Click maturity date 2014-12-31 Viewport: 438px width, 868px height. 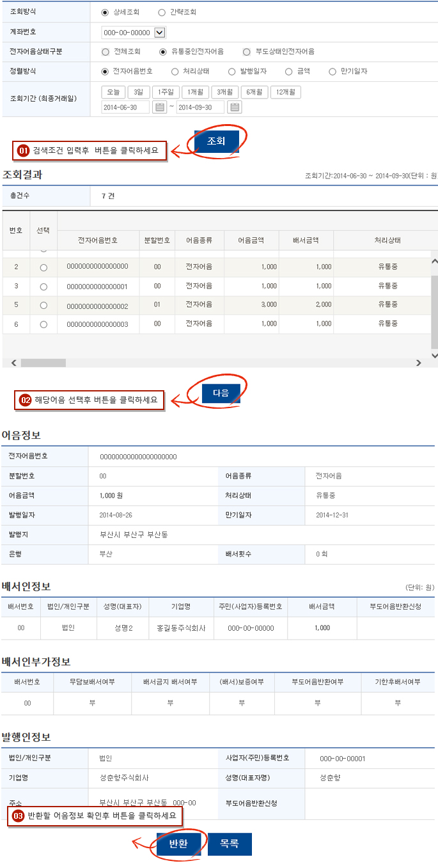[332, 515]
